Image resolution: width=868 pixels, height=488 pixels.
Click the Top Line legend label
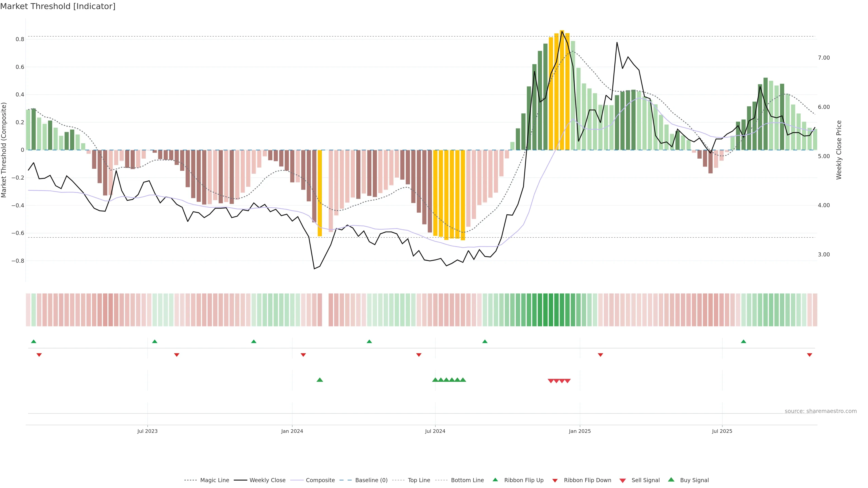click(419, 480)
